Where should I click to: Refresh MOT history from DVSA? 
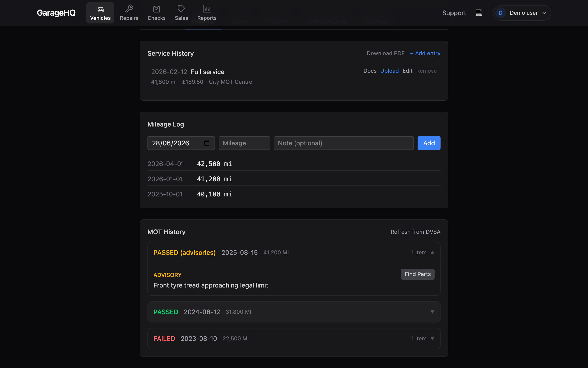[x=415, y=232]
